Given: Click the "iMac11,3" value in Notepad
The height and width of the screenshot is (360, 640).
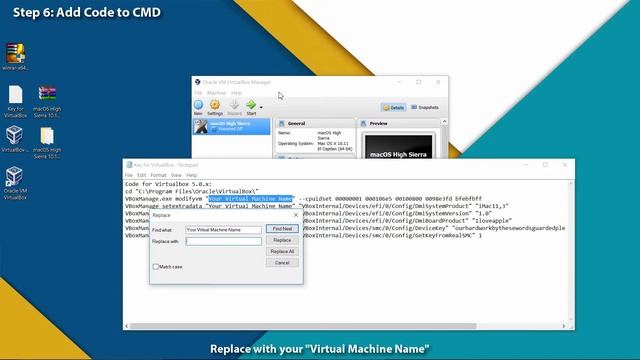Looking at the screenshot, I should click(492, 206).
